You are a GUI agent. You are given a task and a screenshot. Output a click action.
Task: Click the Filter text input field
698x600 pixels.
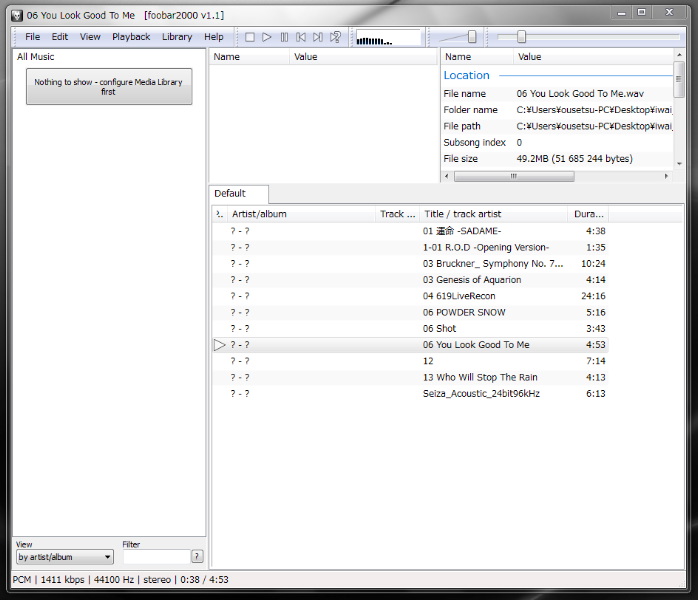click(x=155, y=557)
